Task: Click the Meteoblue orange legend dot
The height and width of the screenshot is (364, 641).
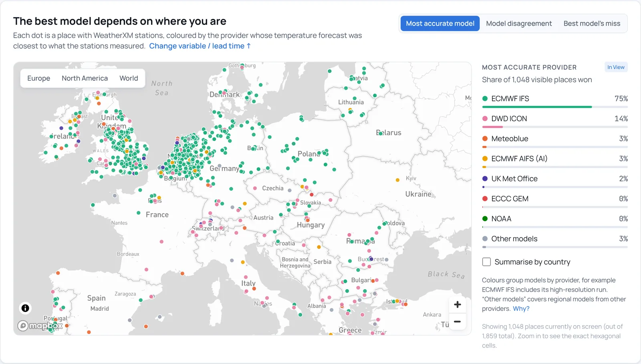Action: [485, 139]
